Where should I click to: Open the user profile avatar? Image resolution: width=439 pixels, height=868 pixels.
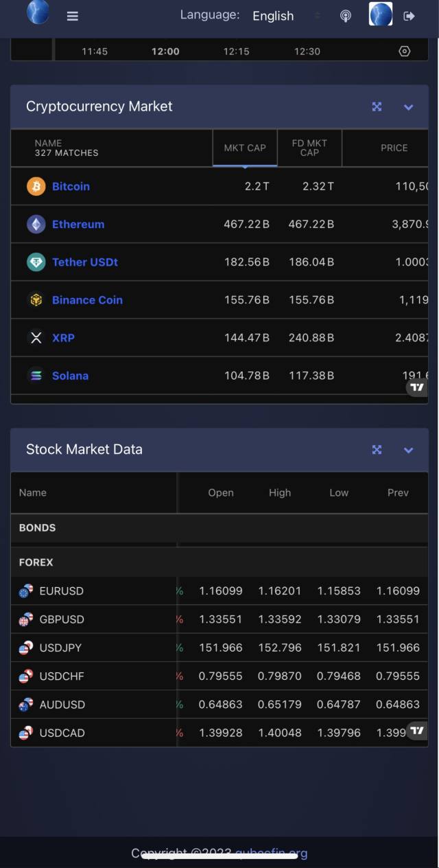pyautogui.click(x=381, y=14)
